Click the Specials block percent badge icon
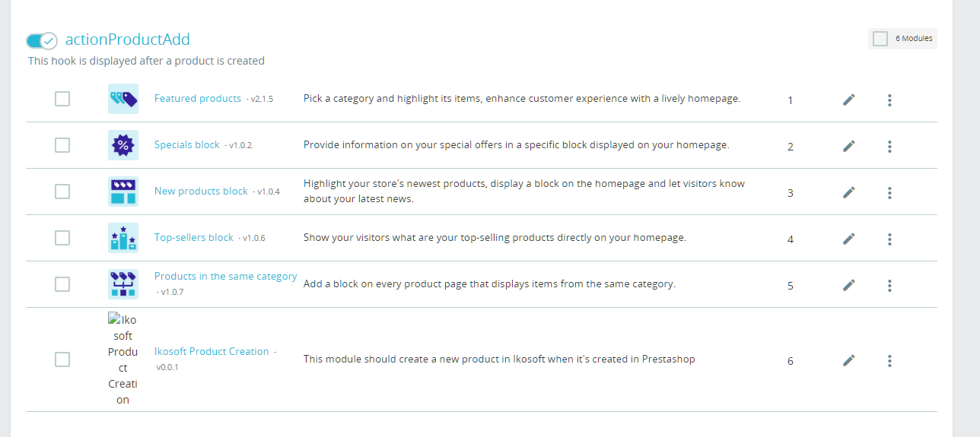Viewport: 980px width, 437px height. tap(123, 145)
